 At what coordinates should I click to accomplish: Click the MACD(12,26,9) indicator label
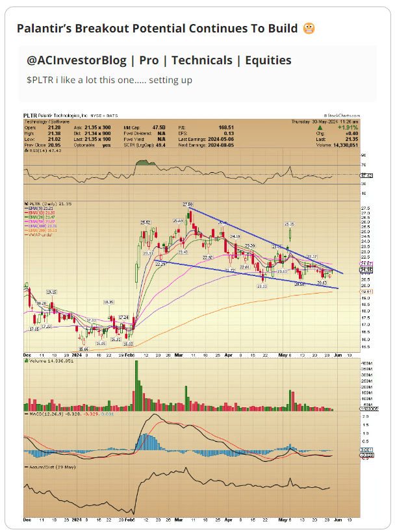pyautogui.click(x=70, y=414)
